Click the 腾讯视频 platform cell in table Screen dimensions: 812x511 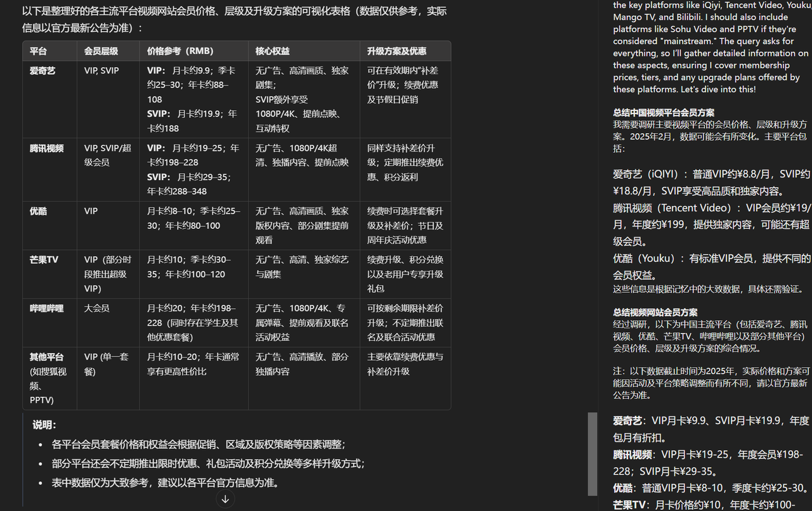49,170
